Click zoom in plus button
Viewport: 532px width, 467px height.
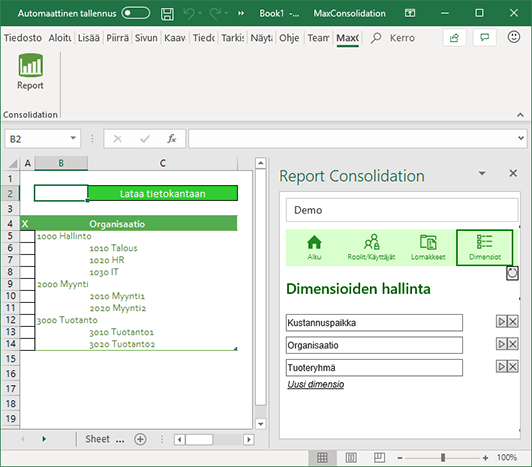pos(486,458)
